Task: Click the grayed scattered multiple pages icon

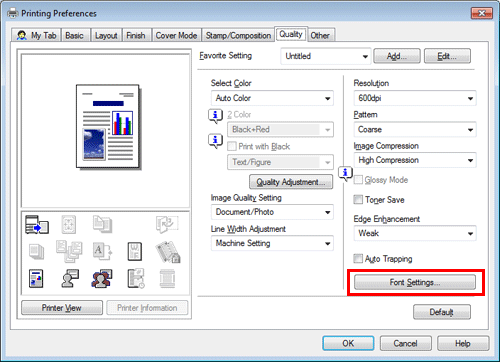Action: pyautogui.click(x=69, y=252)
